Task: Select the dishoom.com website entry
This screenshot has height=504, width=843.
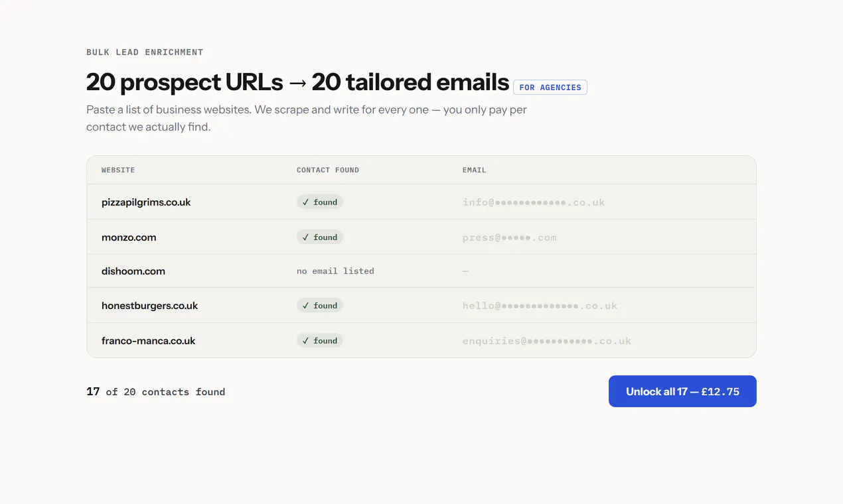Action: tap(133, 271)
